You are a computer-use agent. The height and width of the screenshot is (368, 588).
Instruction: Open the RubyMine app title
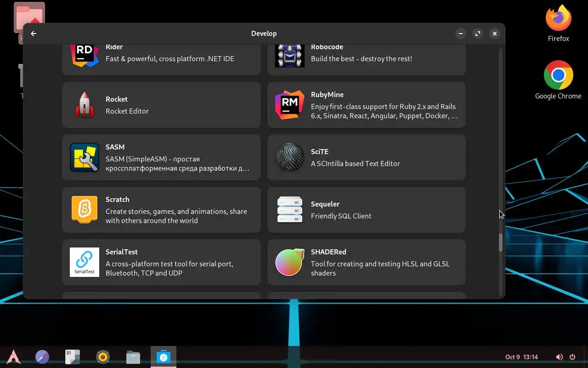[x=327, y=94]
